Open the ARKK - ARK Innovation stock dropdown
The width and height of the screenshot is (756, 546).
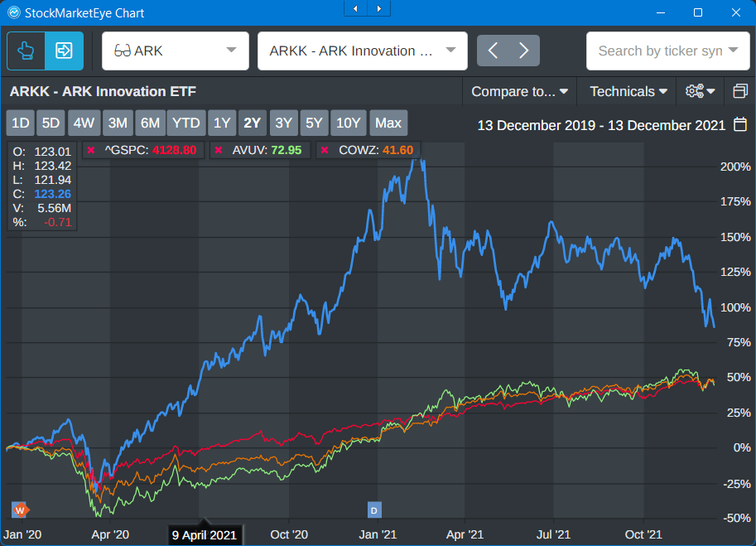362,51
